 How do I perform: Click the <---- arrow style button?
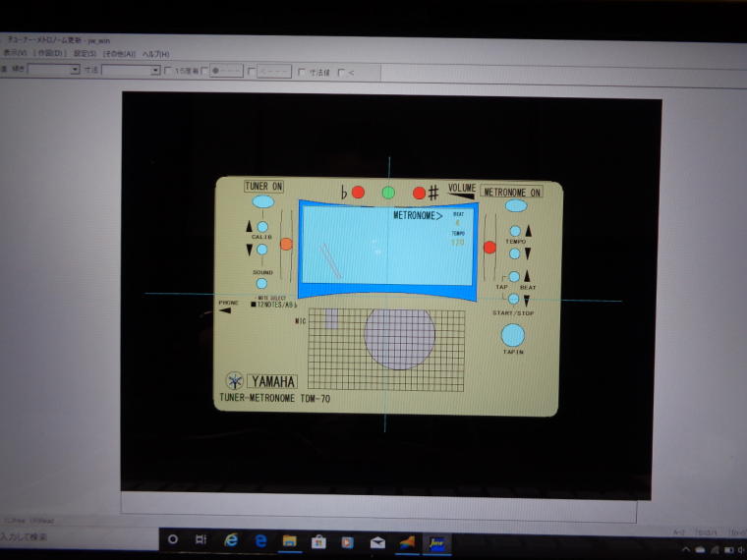[x=274, y=72]
